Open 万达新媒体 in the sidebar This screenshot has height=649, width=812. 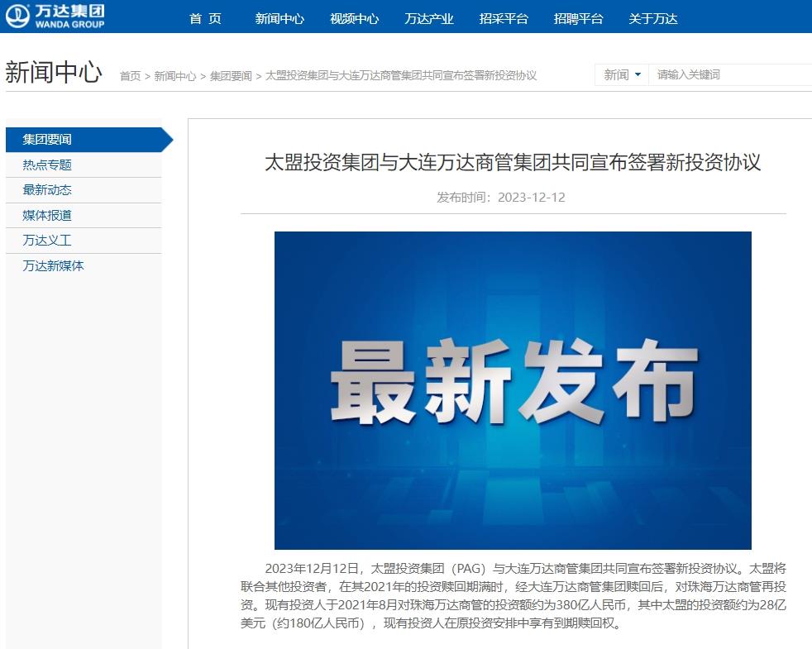tap(84, 266)
